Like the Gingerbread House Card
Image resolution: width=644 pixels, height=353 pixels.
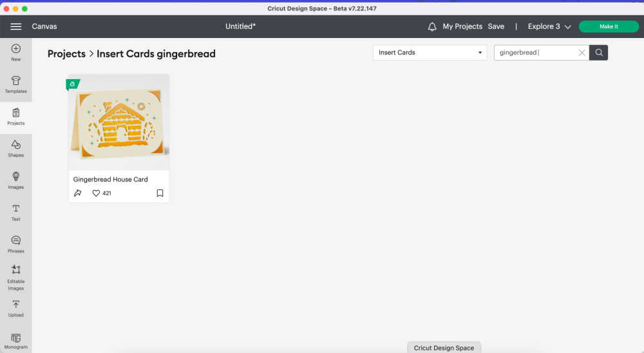[x=96, y=193]
